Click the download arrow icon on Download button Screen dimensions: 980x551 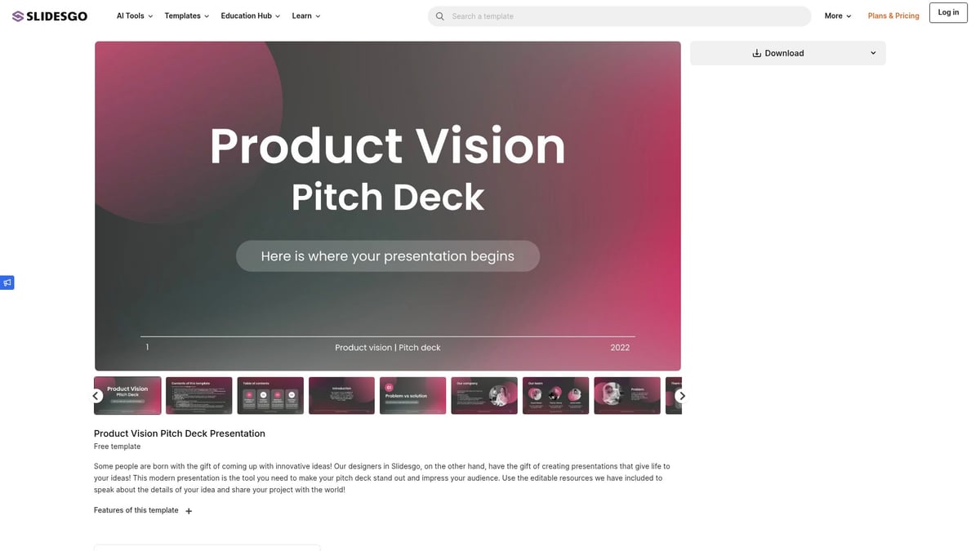pos(755,52)
